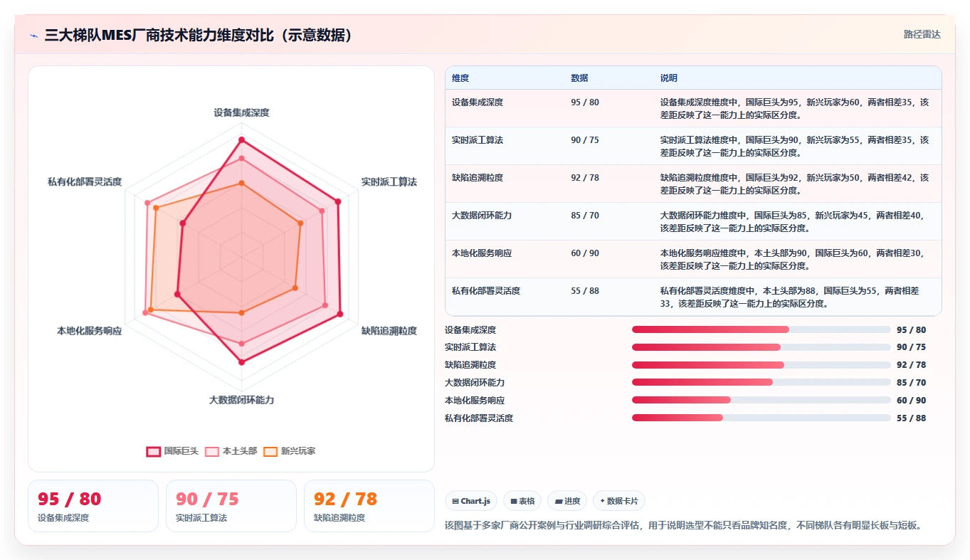The image size is (970, 560).
Task: Click the 大数据闭环能力 axis label on the radar
Action: point(241,400)
